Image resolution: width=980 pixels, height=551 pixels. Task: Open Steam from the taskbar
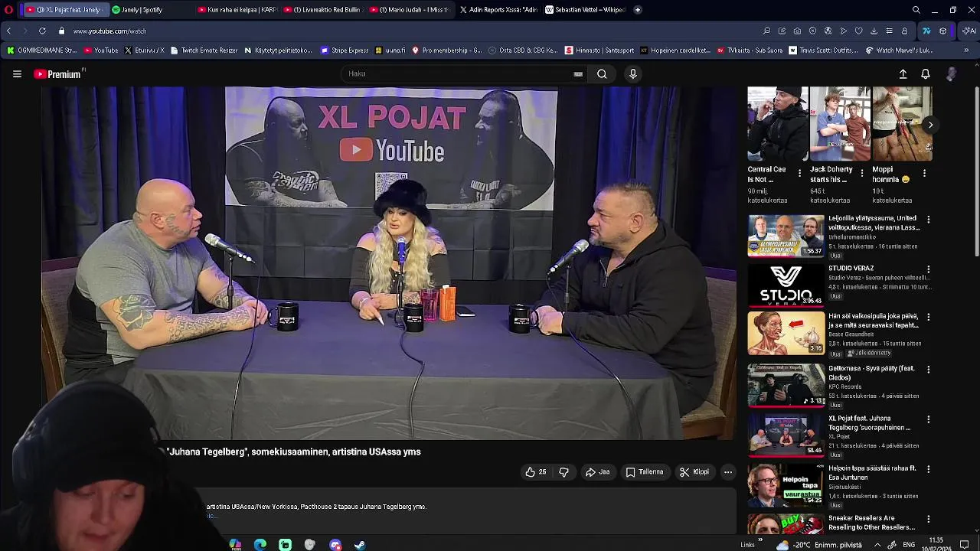360,545
